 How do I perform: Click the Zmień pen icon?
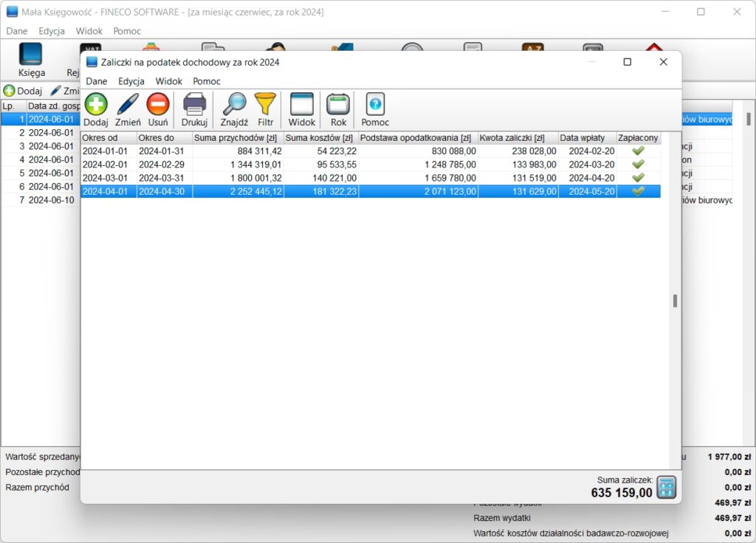[128, 105]
